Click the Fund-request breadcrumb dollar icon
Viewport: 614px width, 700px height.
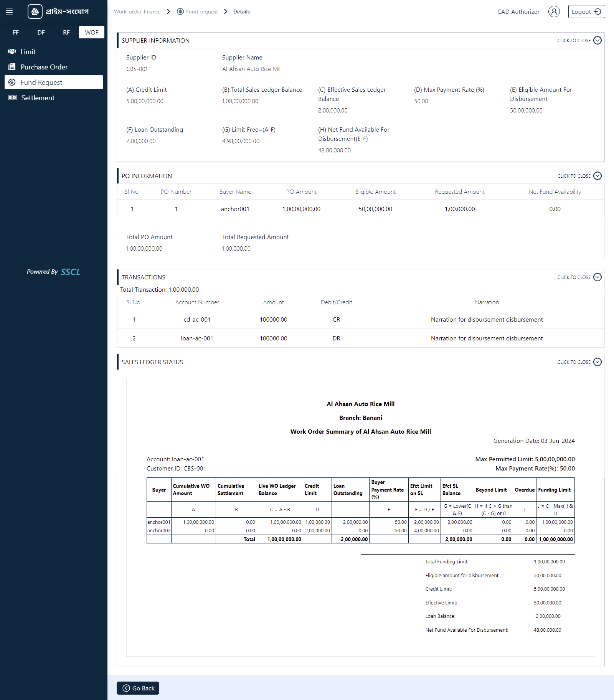click(x=180, y=12)
